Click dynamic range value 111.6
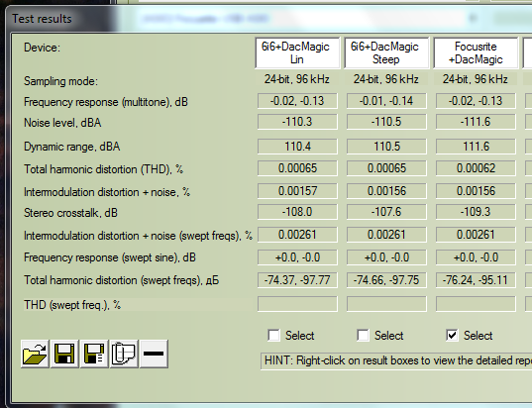This screenshot has height=408, width=532. click(476, 147)
